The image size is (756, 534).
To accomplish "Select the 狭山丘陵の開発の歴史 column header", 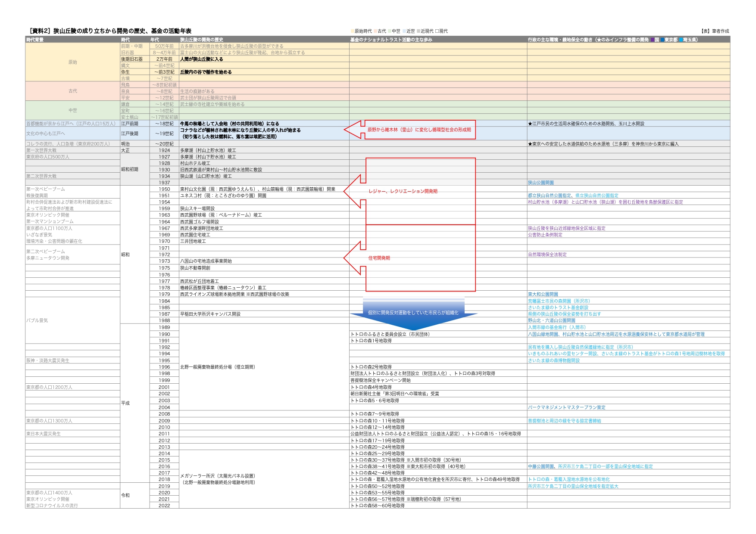I will tap(201, 40).
